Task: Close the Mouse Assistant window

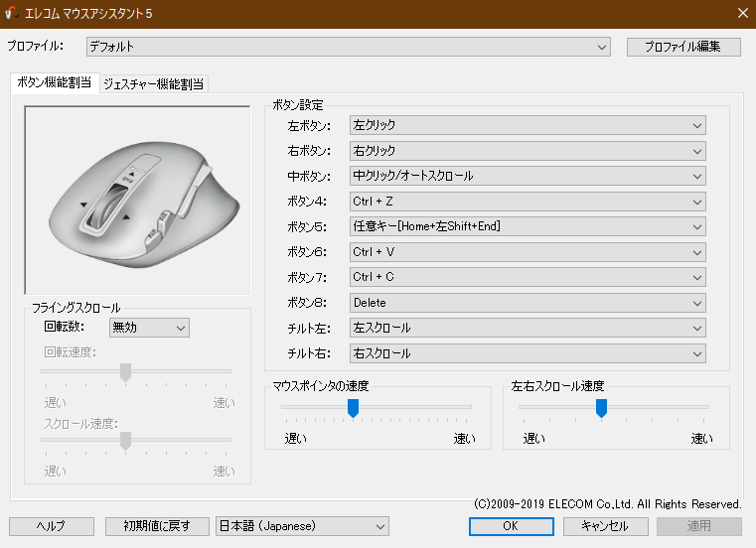Action: coord(743,13)
